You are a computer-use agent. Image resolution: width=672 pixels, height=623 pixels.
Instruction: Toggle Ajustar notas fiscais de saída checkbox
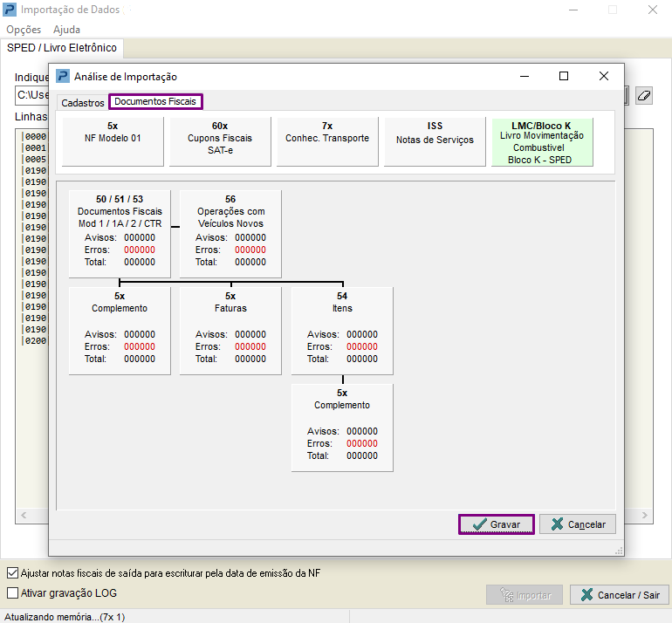13,573
